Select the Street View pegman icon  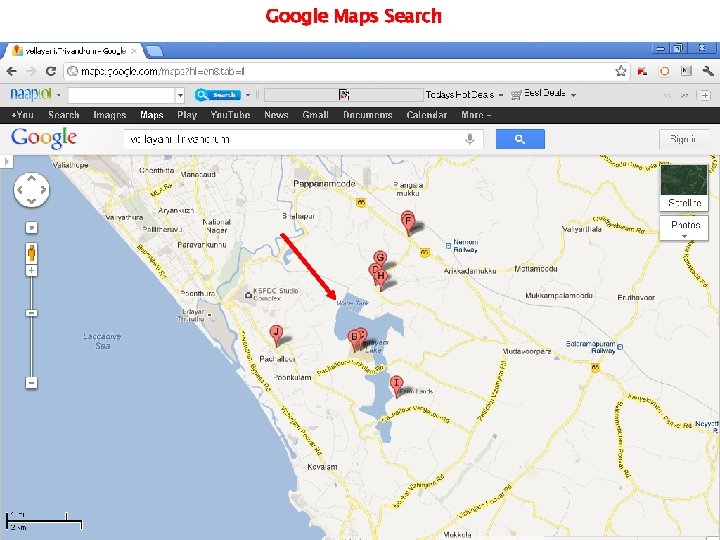31,253
